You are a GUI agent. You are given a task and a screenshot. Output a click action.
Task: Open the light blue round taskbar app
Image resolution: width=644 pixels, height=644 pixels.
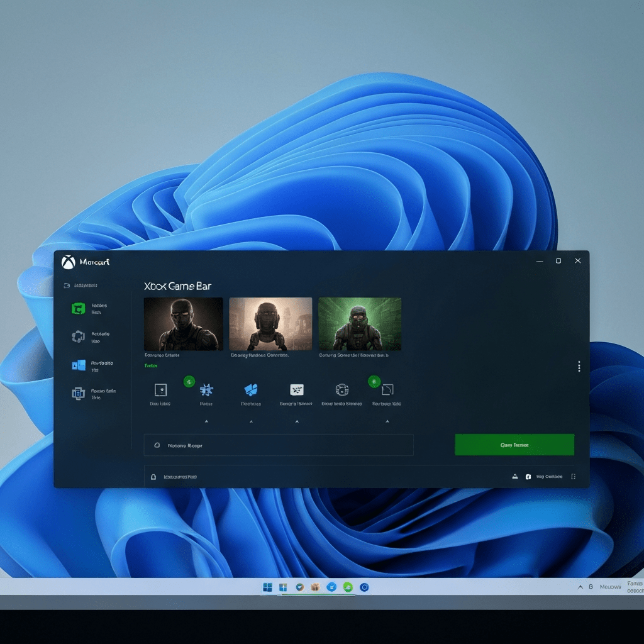click(331, 587)
